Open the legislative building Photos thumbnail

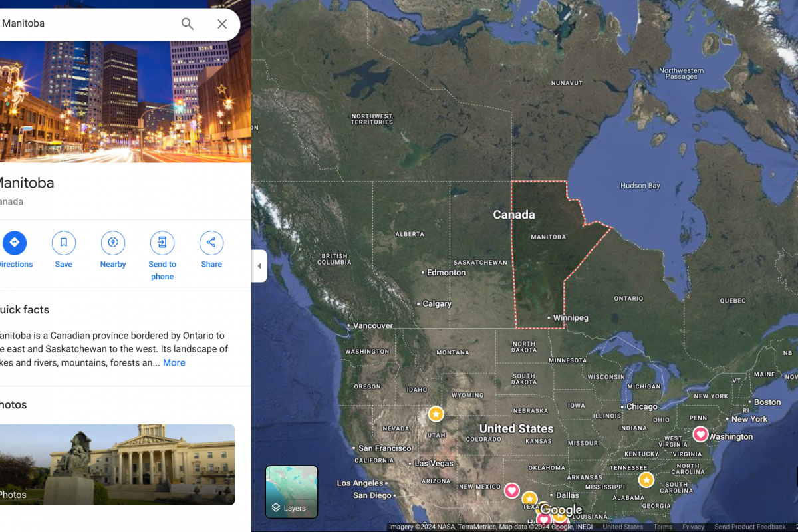117,464
